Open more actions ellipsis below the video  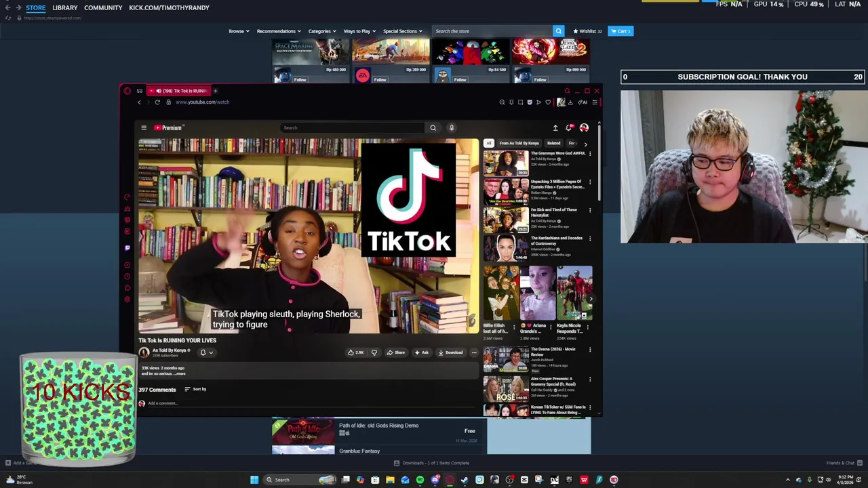coord(474,352)
